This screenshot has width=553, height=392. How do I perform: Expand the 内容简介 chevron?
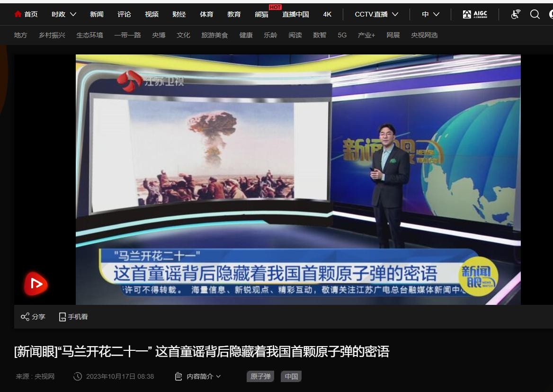coord(218,376)
